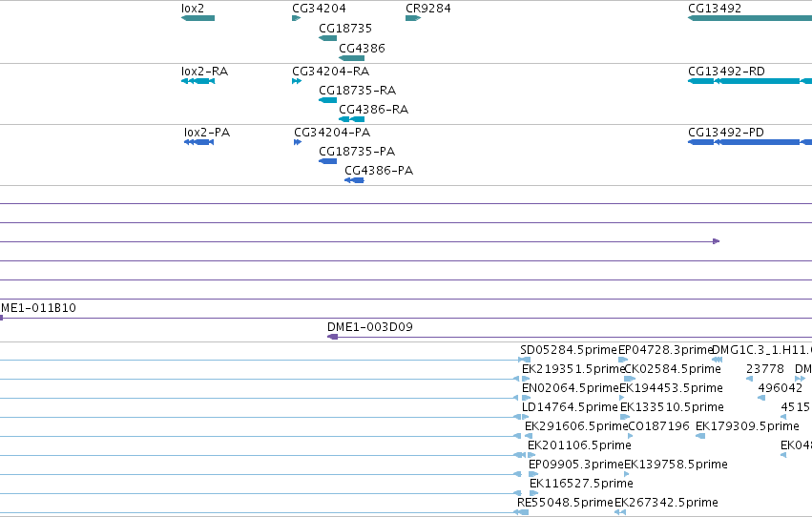Select EST EP04728.3prime
Image resolution: width=812 pixels, height=517 pixels.
click(x=623, y=360)
